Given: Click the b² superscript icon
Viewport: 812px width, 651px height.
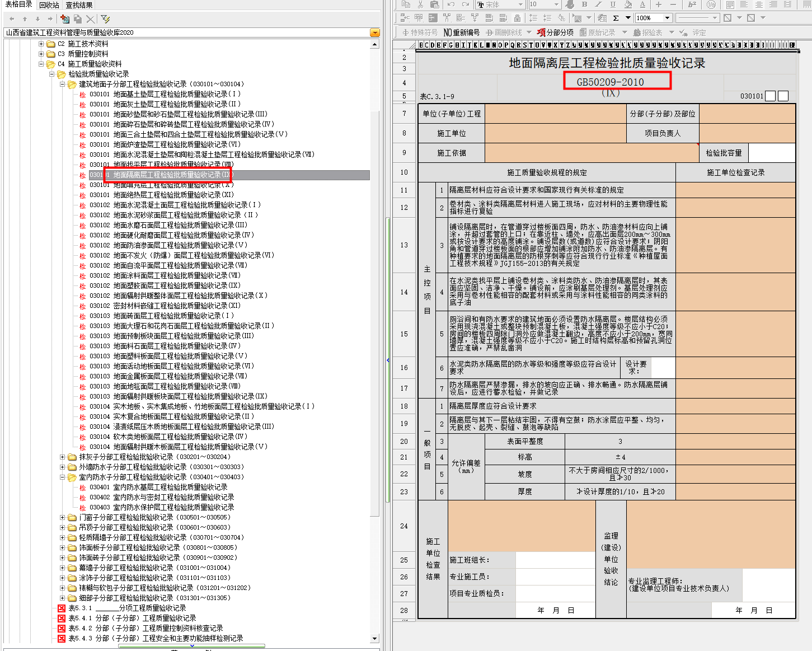Looking at the screenshot, I should 692,4.
